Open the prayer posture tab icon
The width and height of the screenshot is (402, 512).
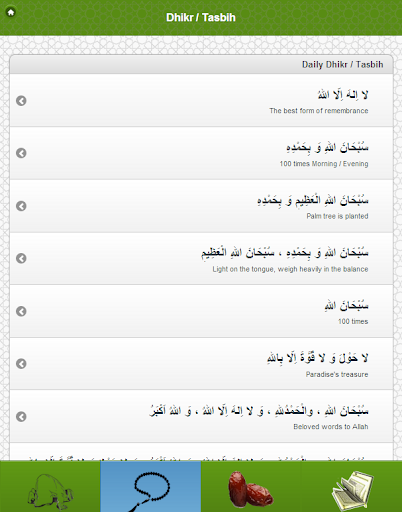pyautogui.click(x=50, y=486)
